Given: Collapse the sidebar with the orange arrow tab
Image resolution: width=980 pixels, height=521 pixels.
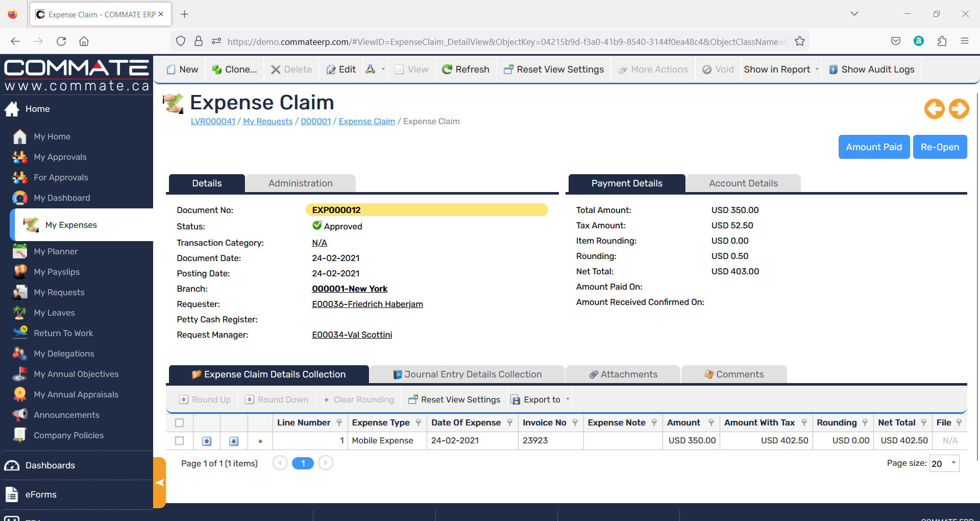Looking at the screenshot, I should tap(159, 482).
